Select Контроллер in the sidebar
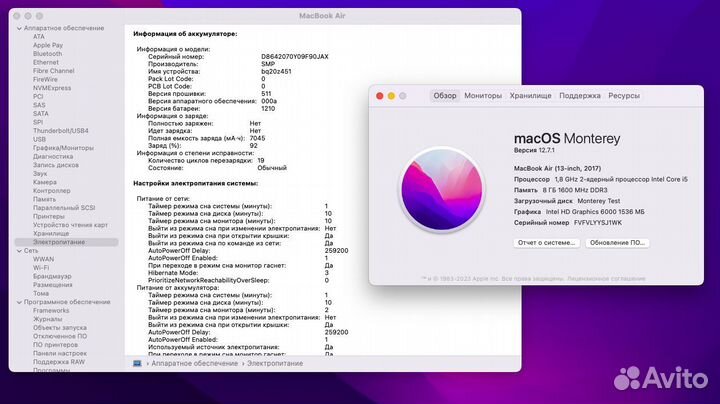This screenshot has height=404, width=720. click(x=51, y=191)
